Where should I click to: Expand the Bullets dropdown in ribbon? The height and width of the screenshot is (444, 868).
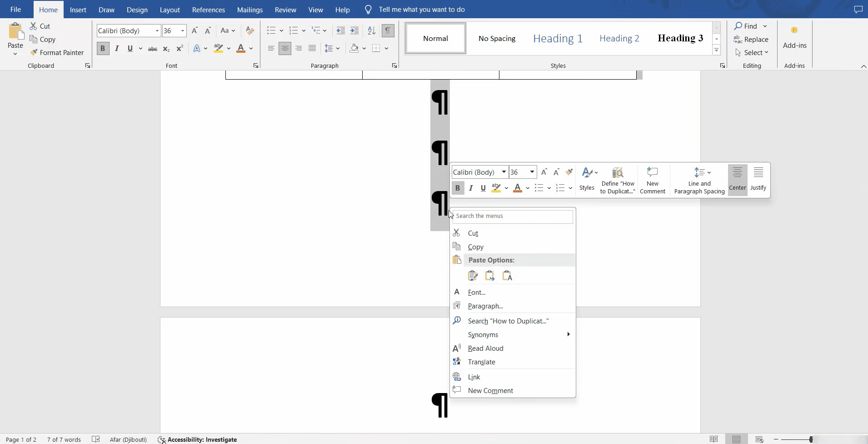(x=281, y=30)
